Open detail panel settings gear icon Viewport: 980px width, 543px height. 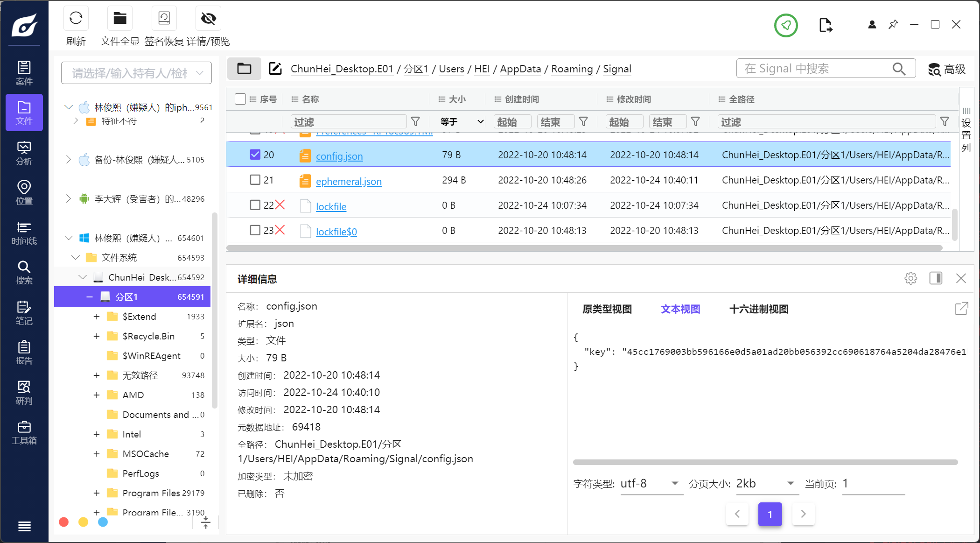[910, 278]
